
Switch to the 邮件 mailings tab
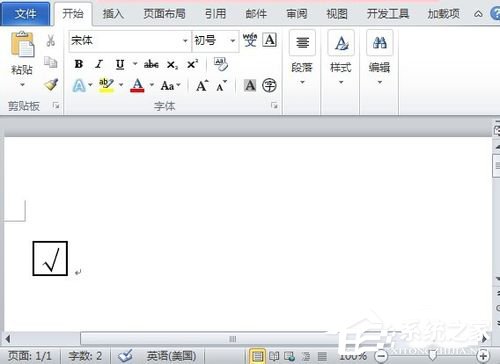[256, 14]
